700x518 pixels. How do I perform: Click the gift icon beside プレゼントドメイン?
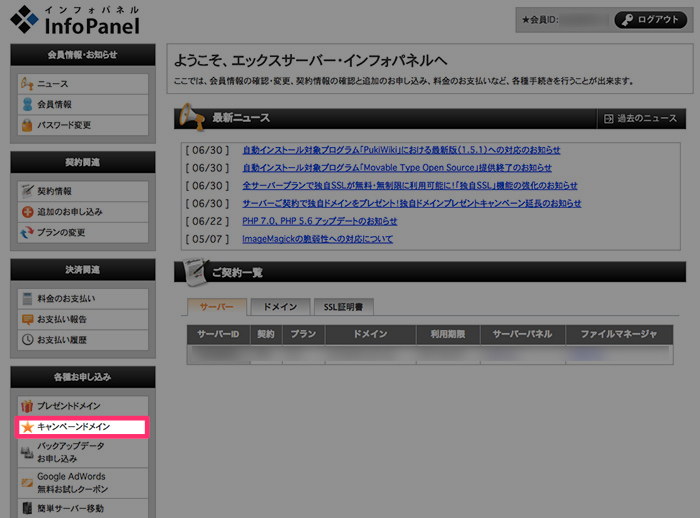pyautogui.click(x=27, y=406)
